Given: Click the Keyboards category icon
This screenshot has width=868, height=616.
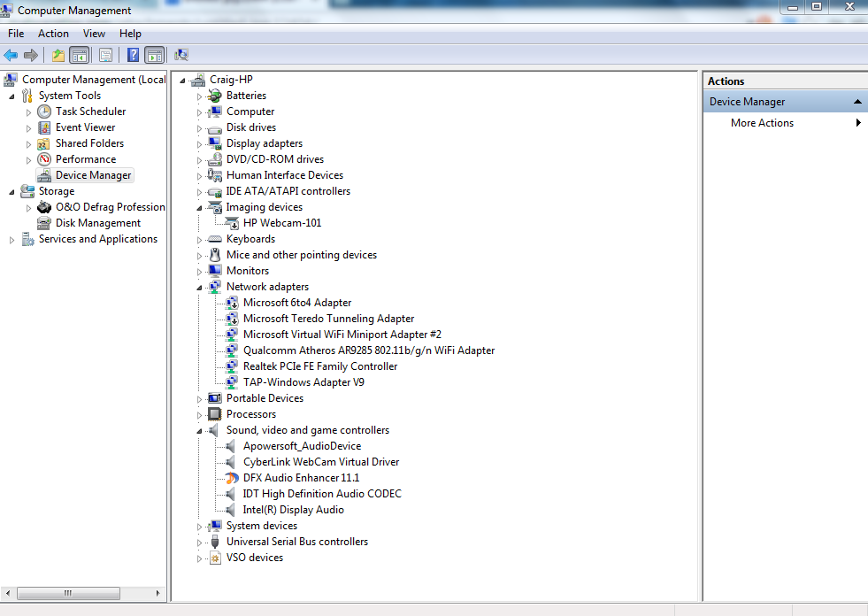Looking at the screenshot, I should tap(215, 239).
